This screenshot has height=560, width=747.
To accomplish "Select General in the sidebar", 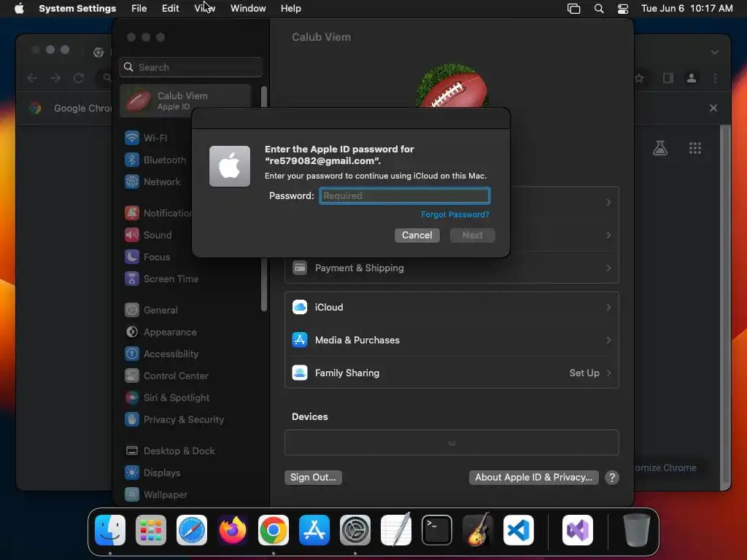I will pyautogui.click(x=151, y=310).
